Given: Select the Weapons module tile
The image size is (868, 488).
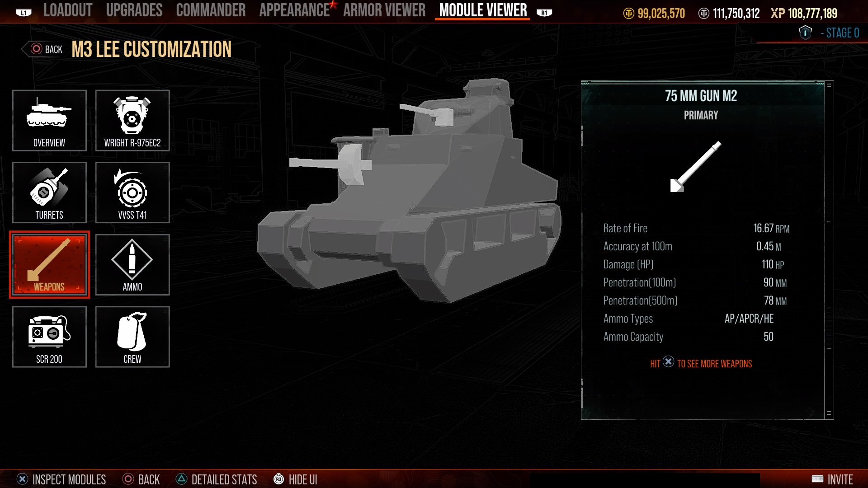Looking at the screenshot, I should [49, 265].
